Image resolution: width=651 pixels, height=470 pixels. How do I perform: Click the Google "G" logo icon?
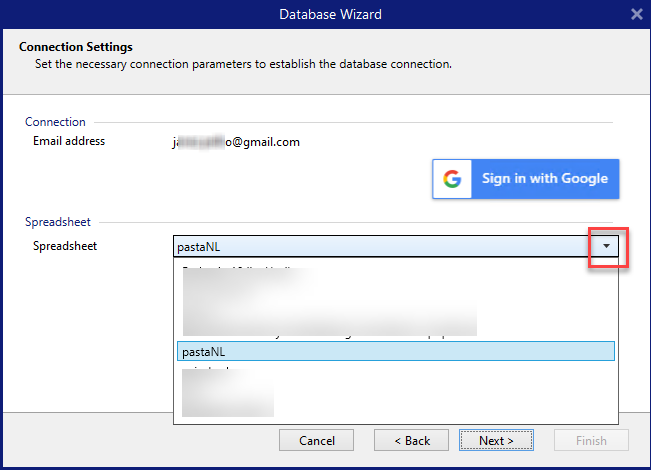tap(453, 179)
